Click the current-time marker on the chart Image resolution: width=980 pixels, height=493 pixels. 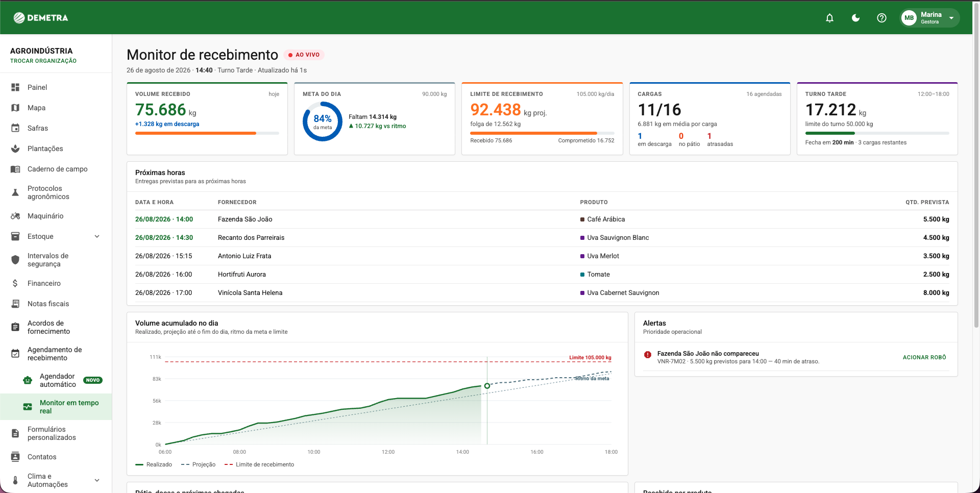487,386
